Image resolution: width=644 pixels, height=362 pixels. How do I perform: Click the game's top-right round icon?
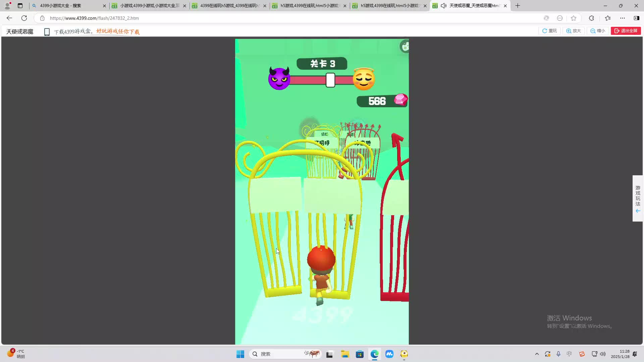[405, 46]
